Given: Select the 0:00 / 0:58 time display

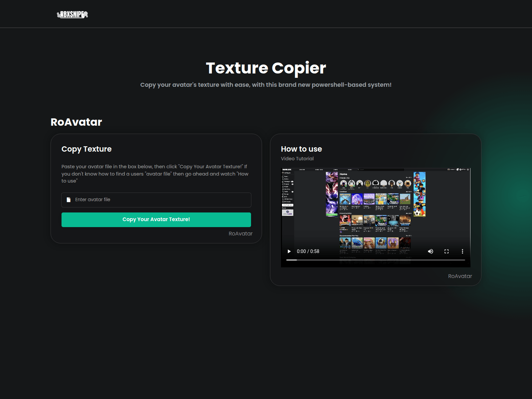Looking at the screenshot, I should [x=308, y=251].
